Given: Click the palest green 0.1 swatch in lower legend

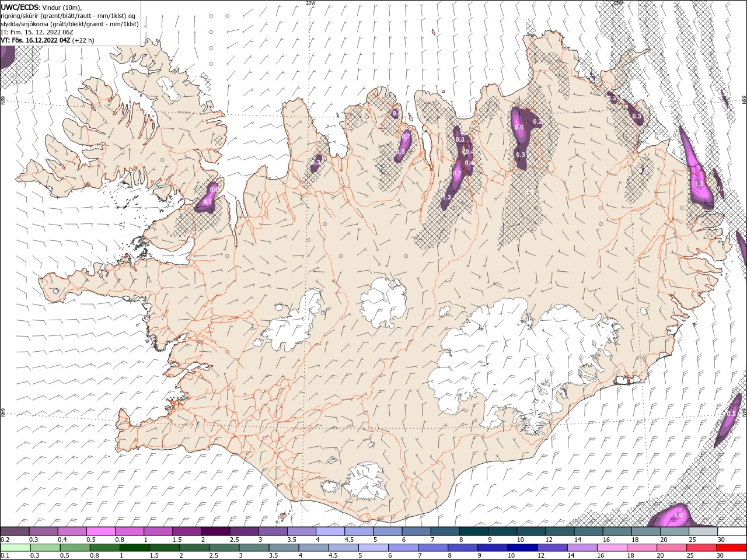Looking at the screenshot, I should 15,548.
